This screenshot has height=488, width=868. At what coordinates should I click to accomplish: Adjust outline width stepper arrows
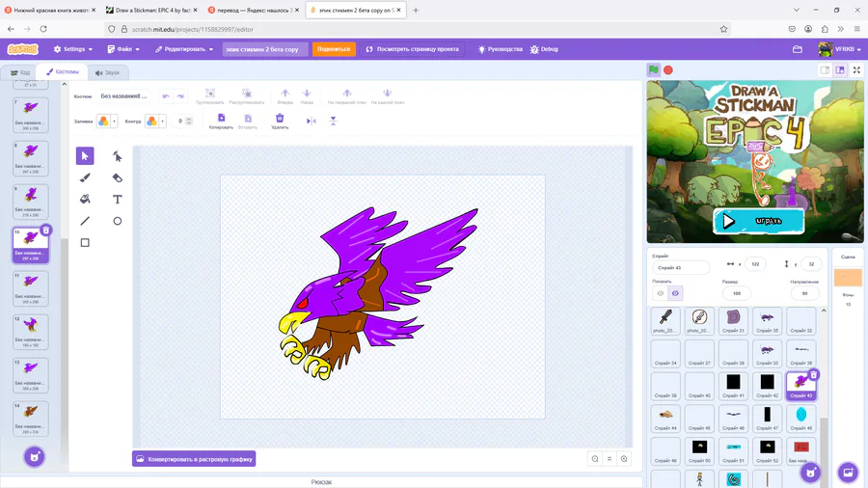[189, 121]
